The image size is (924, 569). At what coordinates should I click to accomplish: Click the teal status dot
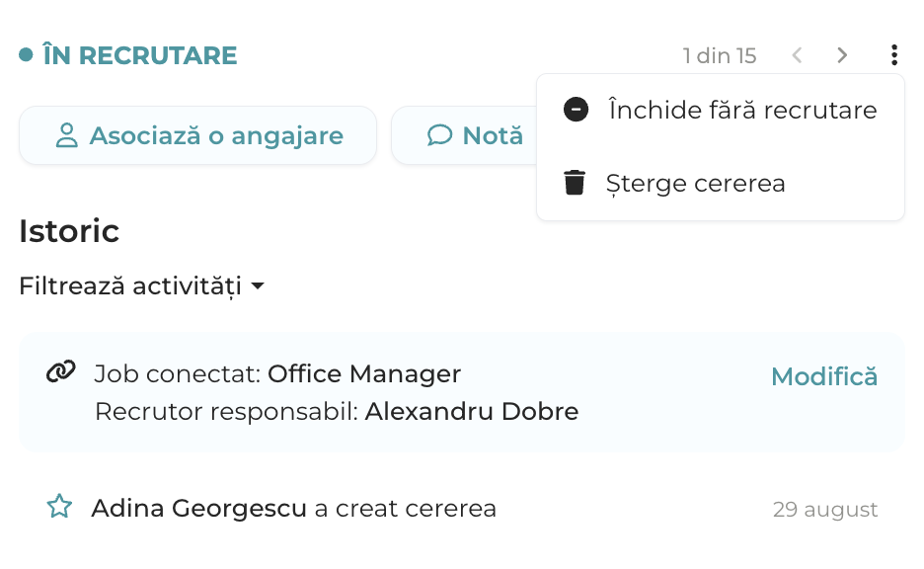[x=26, y=55]
